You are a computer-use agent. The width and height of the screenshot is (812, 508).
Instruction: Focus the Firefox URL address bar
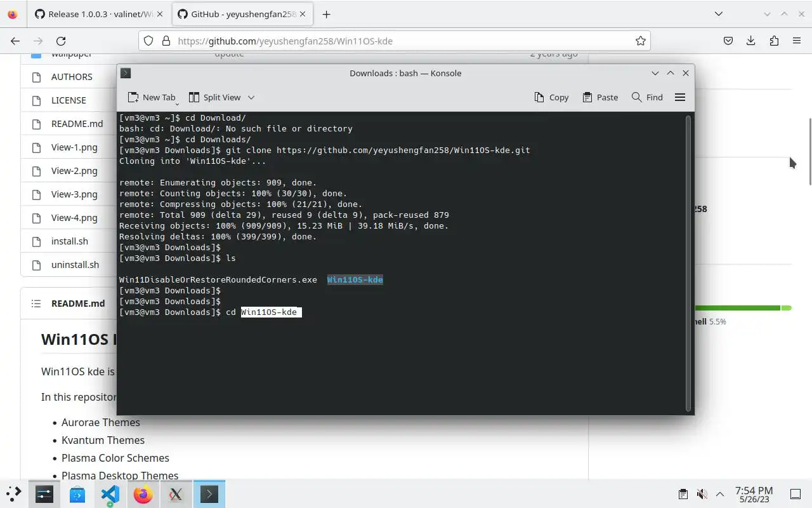tap(393, 41)
